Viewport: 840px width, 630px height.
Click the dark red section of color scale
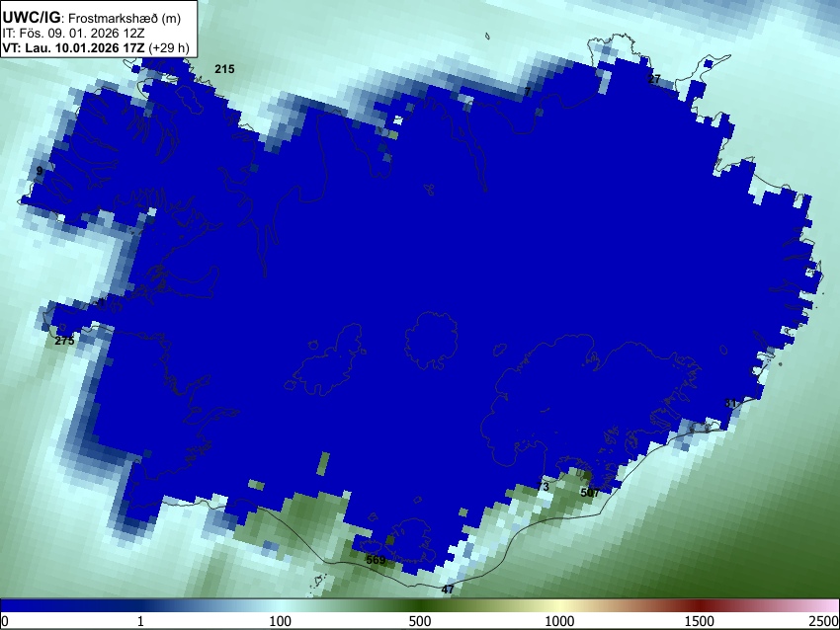point(700,605)
